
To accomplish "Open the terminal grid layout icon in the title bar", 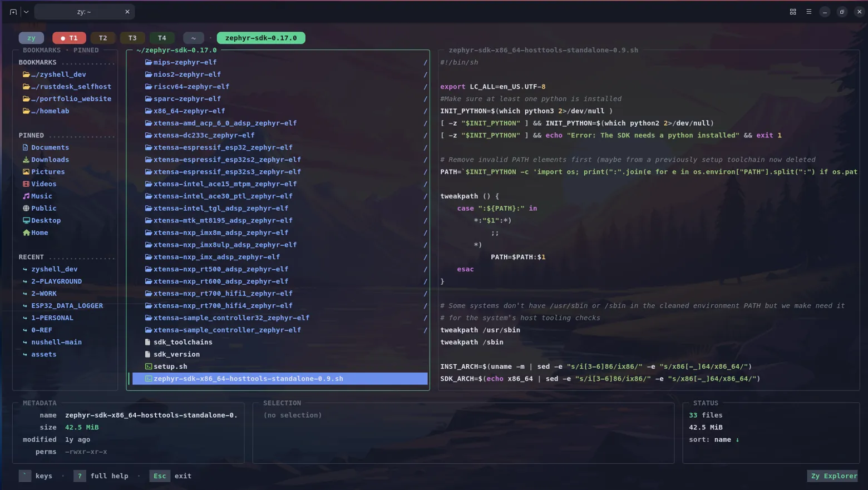I will click(x=793, y=12).
